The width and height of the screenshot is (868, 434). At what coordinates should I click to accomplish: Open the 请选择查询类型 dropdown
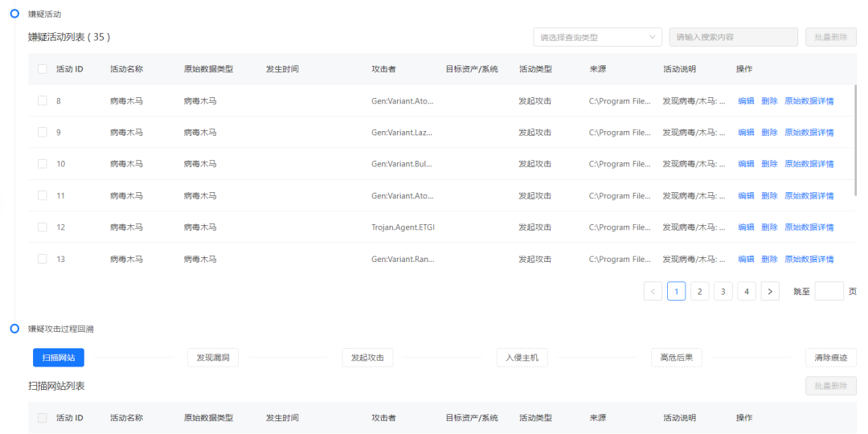(x=597, y=37)
